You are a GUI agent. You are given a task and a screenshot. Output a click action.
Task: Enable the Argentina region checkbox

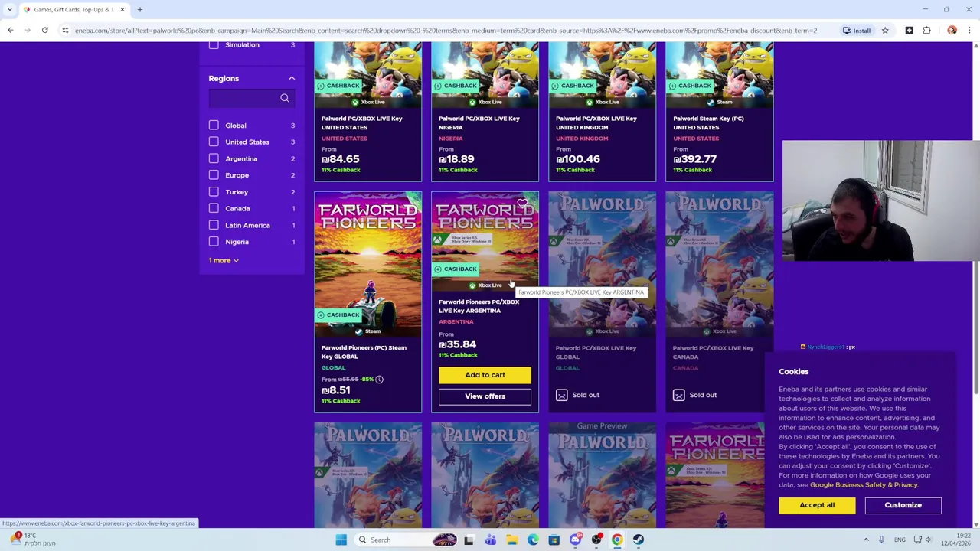[214, 158]
